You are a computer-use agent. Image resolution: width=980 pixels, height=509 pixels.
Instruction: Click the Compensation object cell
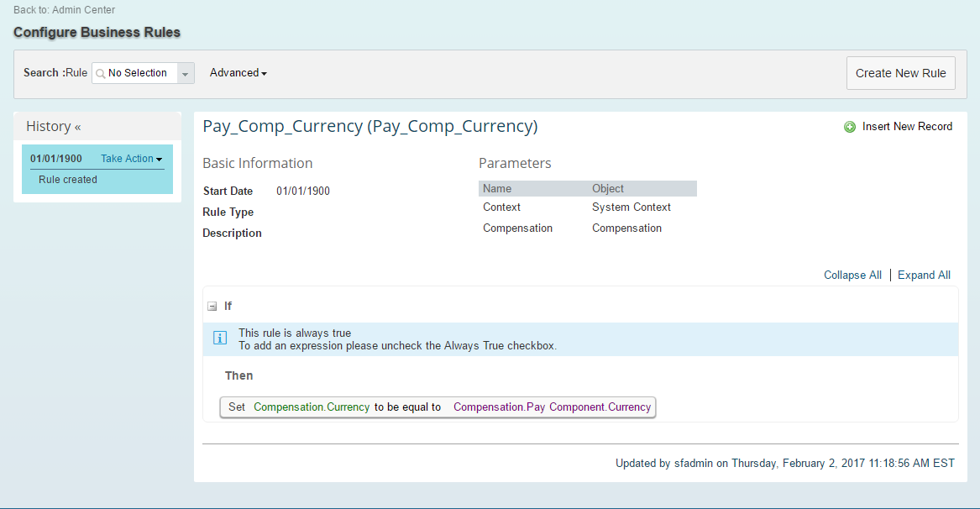point(626,228)
